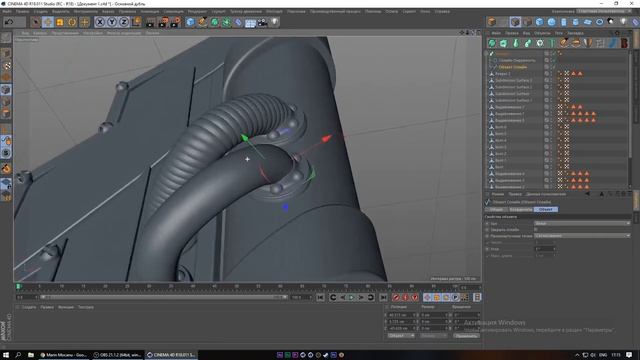Viewport: 640px width, 360px height.
Task: Open the spline Type dropdown
Action: [x=582, y=223]
